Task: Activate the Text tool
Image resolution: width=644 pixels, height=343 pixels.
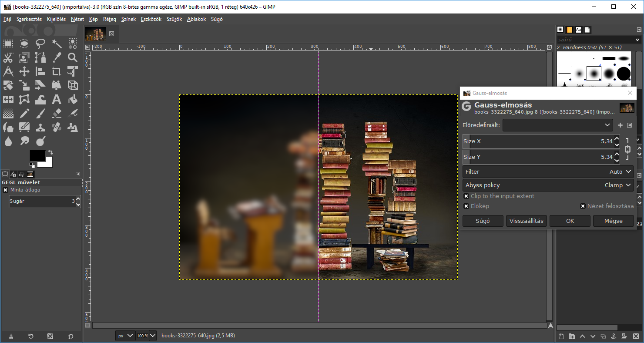Action: click(57, 100)
